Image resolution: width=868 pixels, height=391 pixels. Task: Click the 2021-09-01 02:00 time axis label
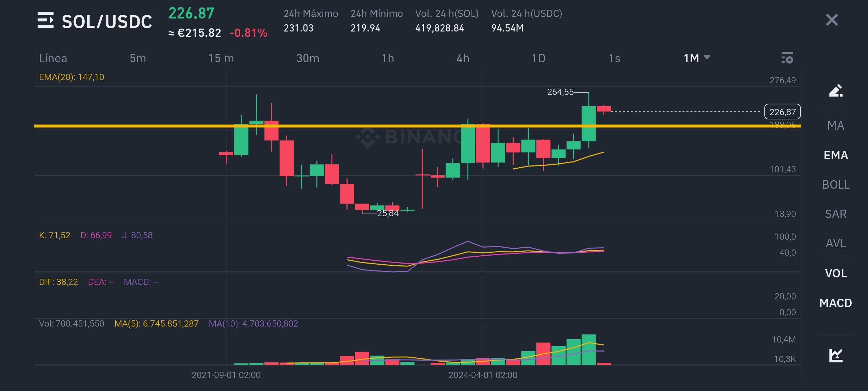pos(226,375)
